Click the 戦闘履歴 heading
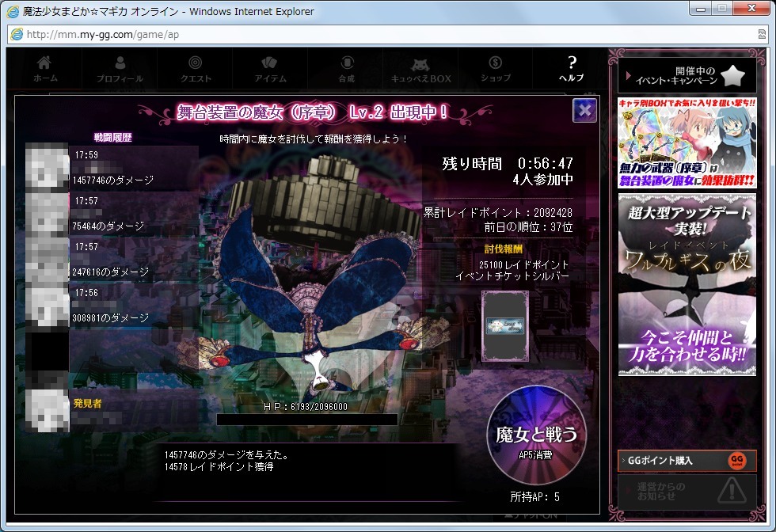This screenshot has height=532, width=776. tap(112, 138)
